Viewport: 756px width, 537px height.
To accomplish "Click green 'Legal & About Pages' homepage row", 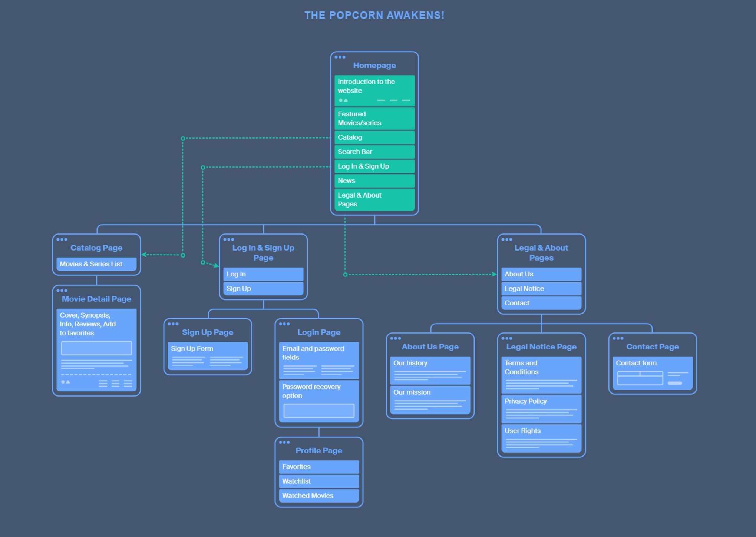I will pos(374,200).
